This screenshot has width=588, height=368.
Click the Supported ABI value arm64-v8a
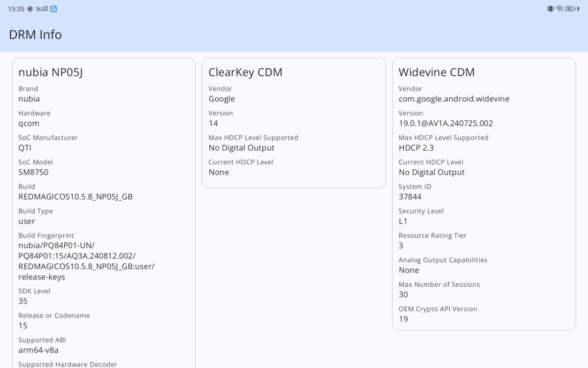(x=39, y=350)
